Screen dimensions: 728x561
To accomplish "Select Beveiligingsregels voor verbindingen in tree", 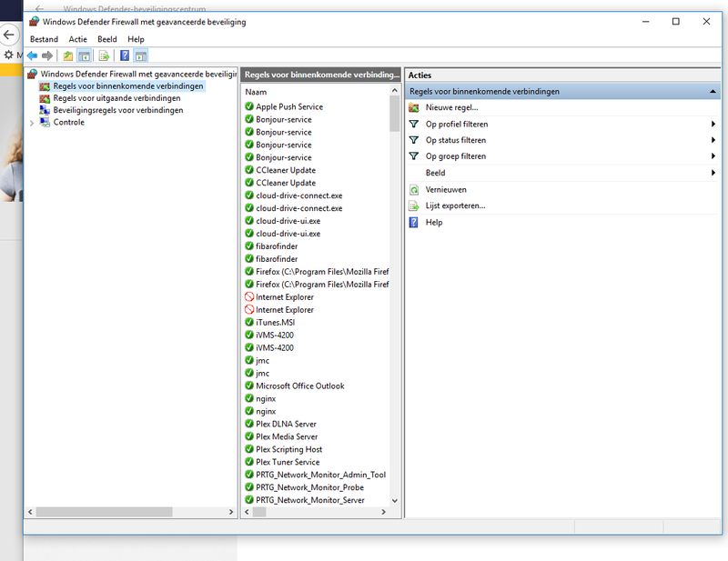I will [x=118, y=110].
